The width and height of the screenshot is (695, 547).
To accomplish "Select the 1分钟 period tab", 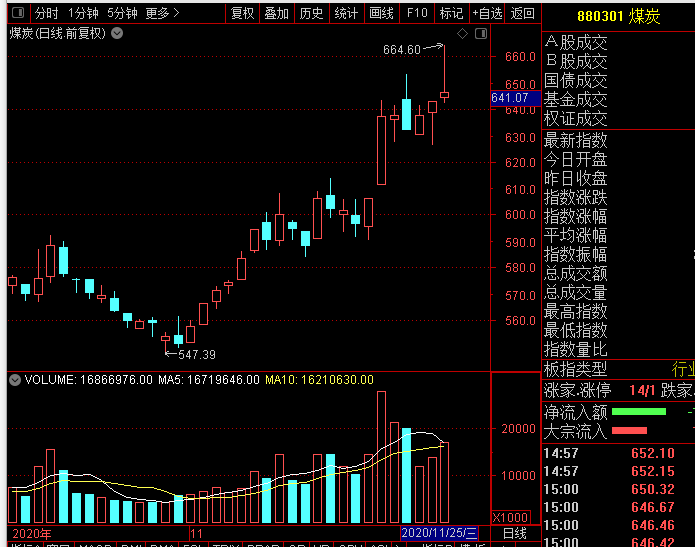I will 84,14.
